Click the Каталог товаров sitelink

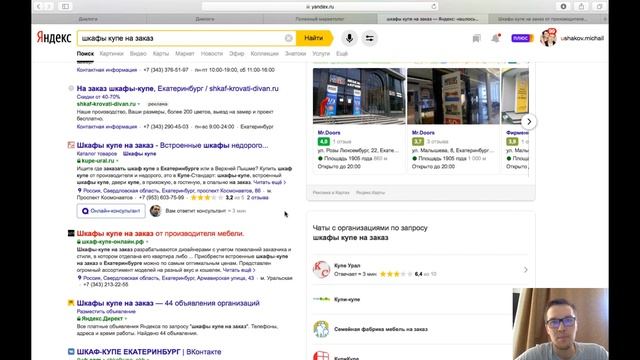[97, 153]
